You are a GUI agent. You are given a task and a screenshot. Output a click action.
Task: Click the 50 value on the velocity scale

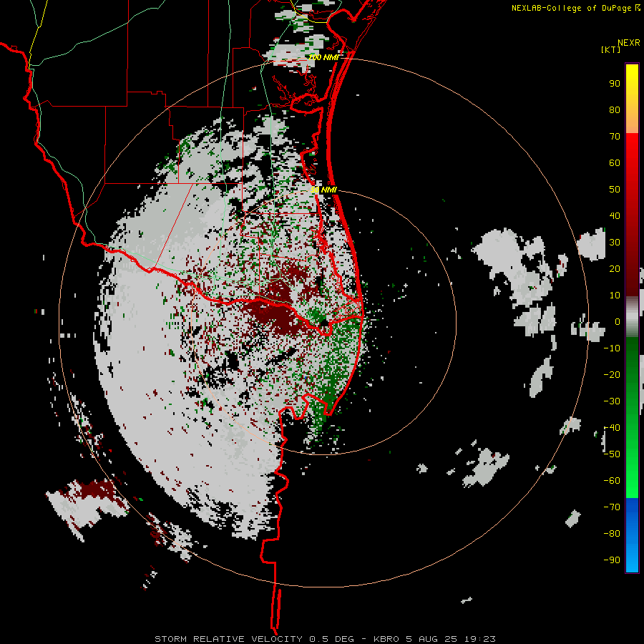[x=615, y=190]
